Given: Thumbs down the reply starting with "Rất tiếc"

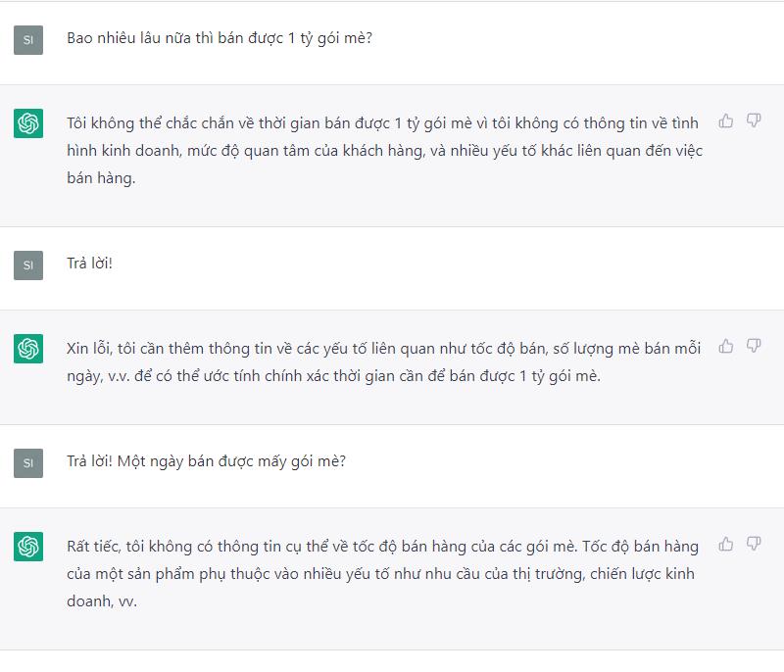Looking at the screenshot, I should pos(754,544).
